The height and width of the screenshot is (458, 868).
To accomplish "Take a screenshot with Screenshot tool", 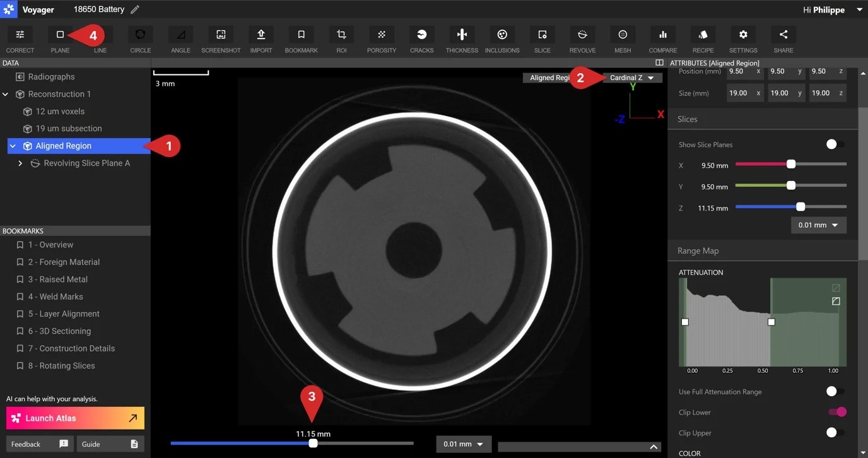I will (x=221, y=35).
